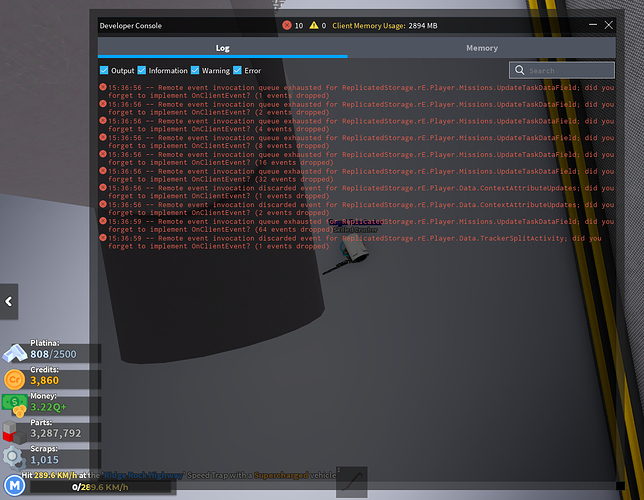Click the yellow warning count icon
Screen dimensions: 644x500
[x=314, y=25]
